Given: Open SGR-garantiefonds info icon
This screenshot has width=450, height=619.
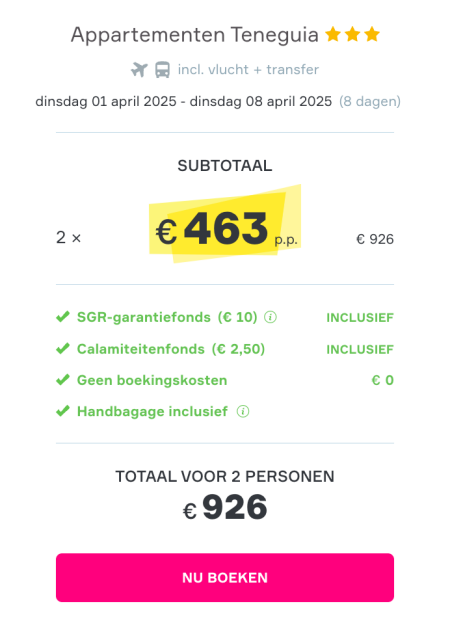Looking at the screenshot, I should point(270,317).
